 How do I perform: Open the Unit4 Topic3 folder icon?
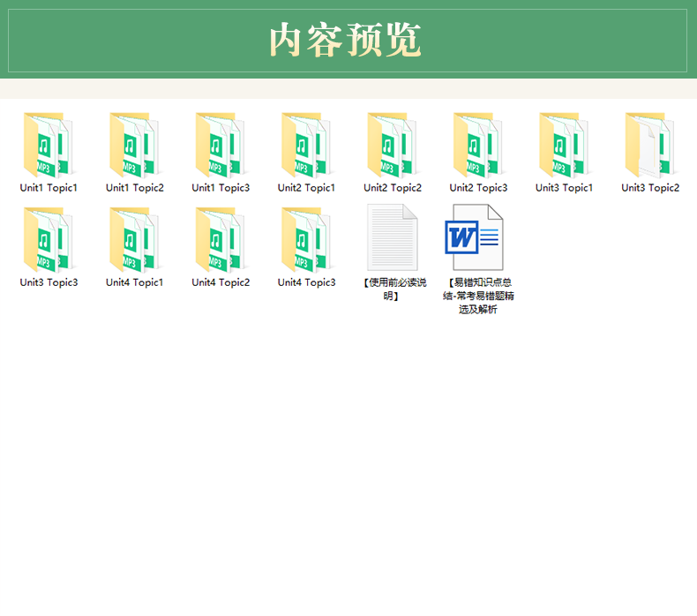(306, 240)
